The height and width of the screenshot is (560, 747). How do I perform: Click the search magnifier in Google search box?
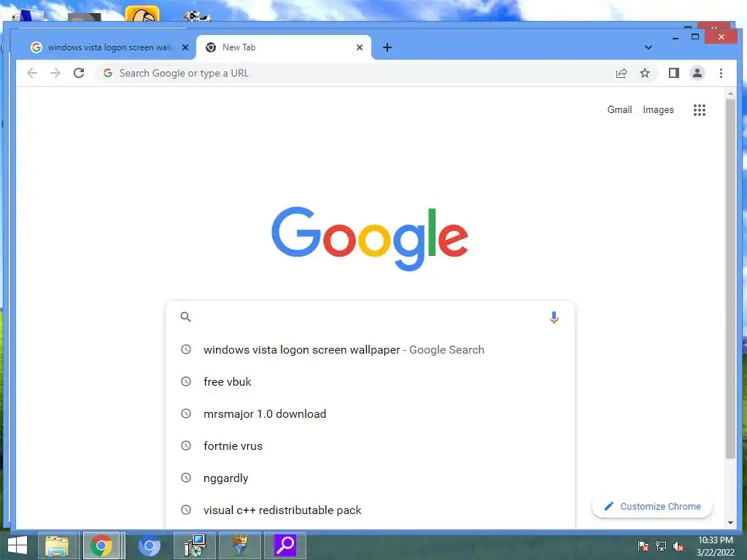186,316
